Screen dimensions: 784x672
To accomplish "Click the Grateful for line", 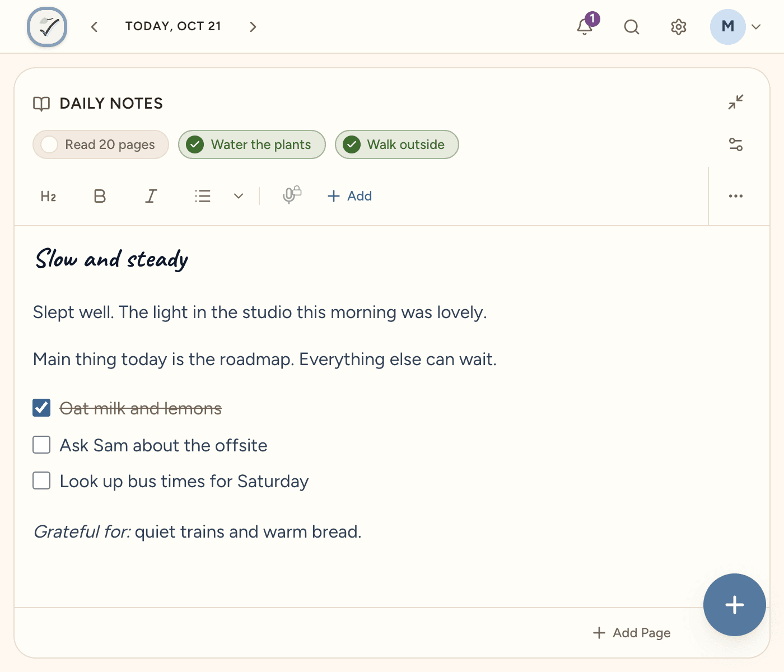I will [197, 531].
